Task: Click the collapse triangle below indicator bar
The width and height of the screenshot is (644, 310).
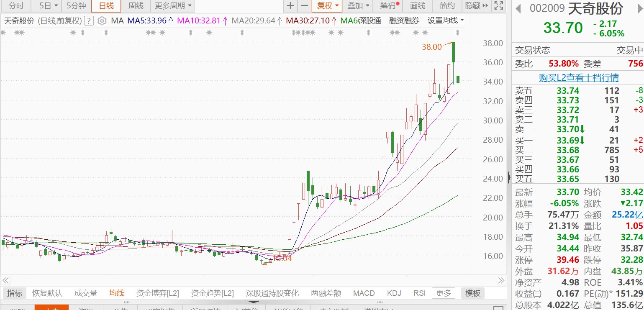Action: coord(254,302)
